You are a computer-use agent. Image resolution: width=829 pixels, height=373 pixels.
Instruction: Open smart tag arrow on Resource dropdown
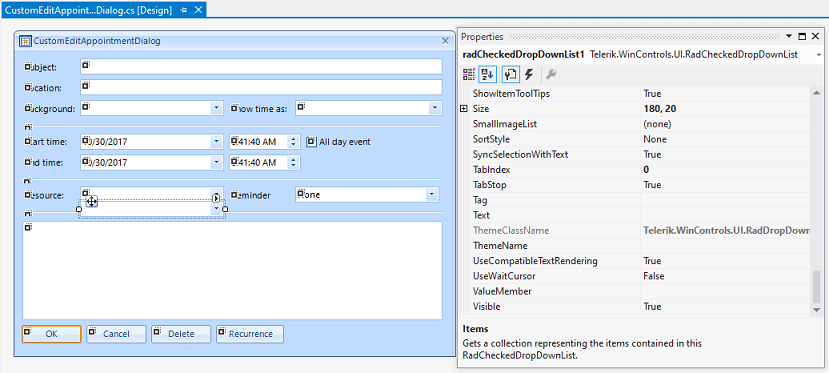click(x=216, y=198)
